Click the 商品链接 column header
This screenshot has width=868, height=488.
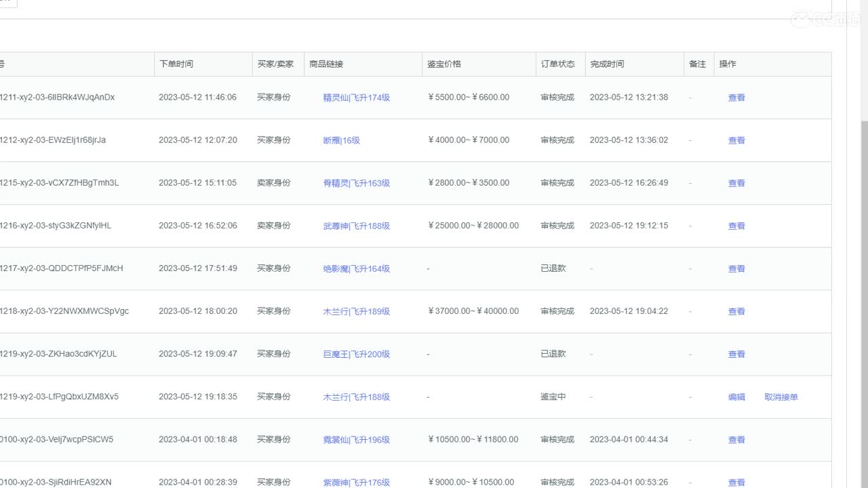click(326, 64)
